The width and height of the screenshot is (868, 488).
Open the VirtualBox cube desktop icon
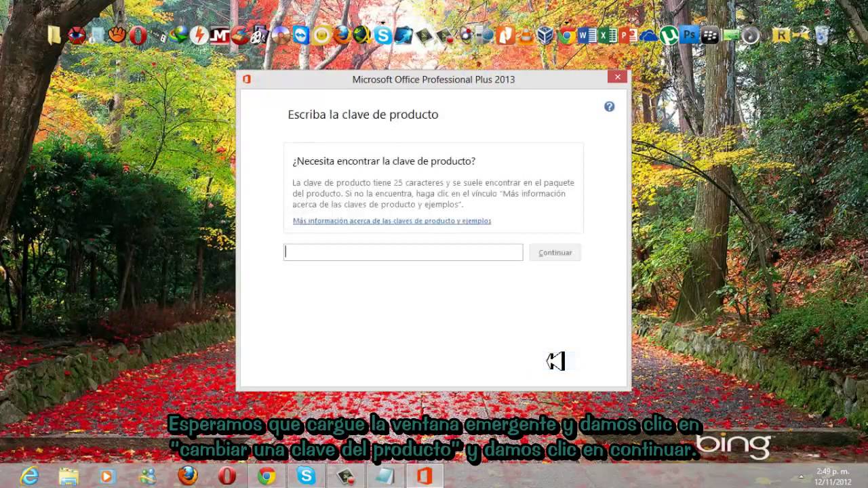545,35
